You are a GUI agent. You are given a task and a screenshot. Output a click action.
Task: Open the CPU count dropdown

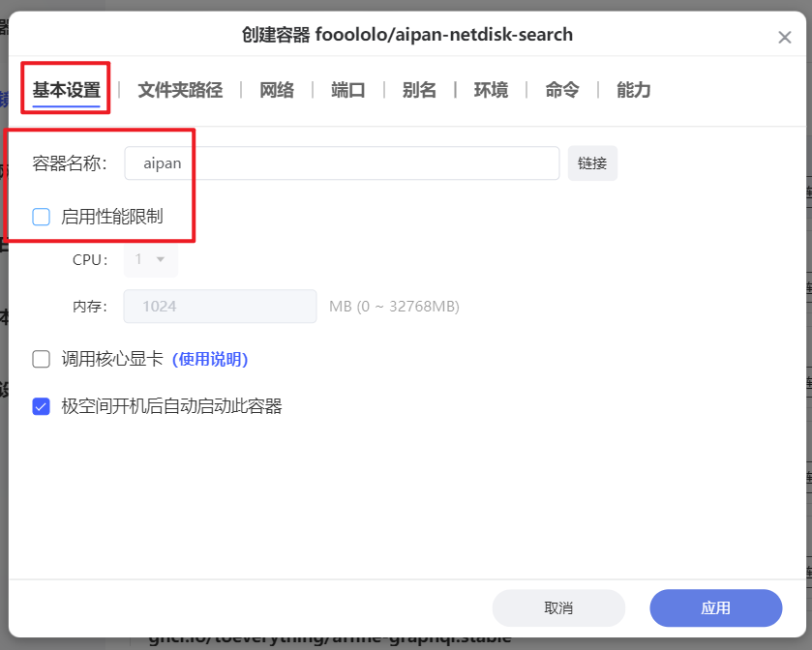(x=150, y=259)
